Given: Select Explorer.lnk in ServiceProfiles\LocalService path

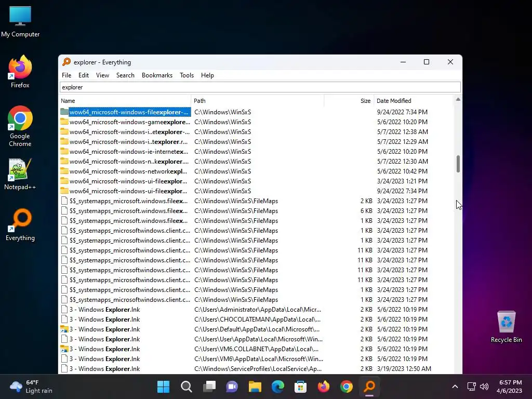Looking at the screenshot, I should pyautogui.click(x=256, y=368).
